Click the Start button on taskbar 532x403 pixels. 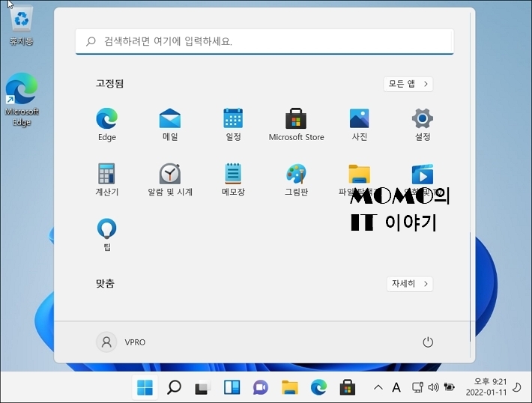tap(145, 387)
